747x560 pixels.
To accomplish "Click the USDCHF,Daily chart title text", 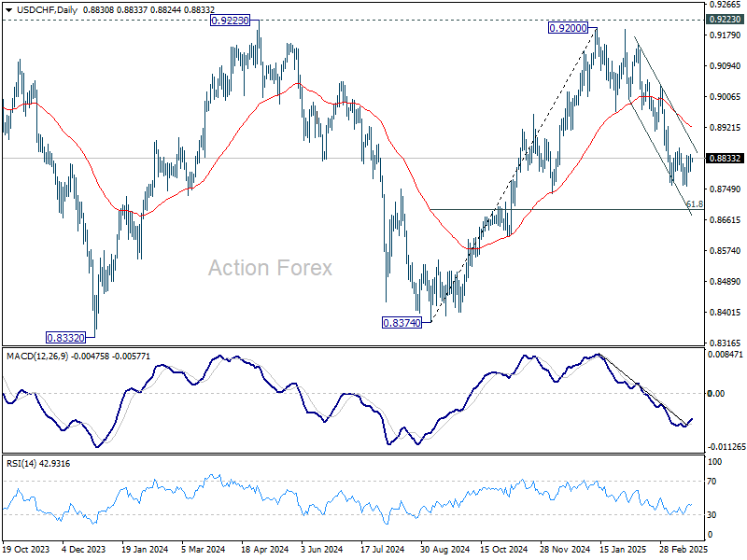I will pos(47,9).
